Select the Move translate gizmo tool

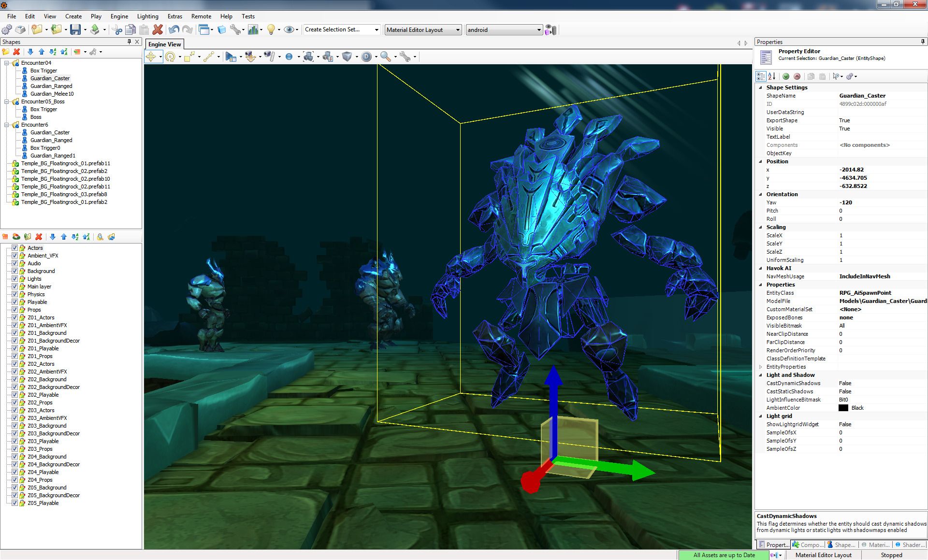[x=152, y=57]
